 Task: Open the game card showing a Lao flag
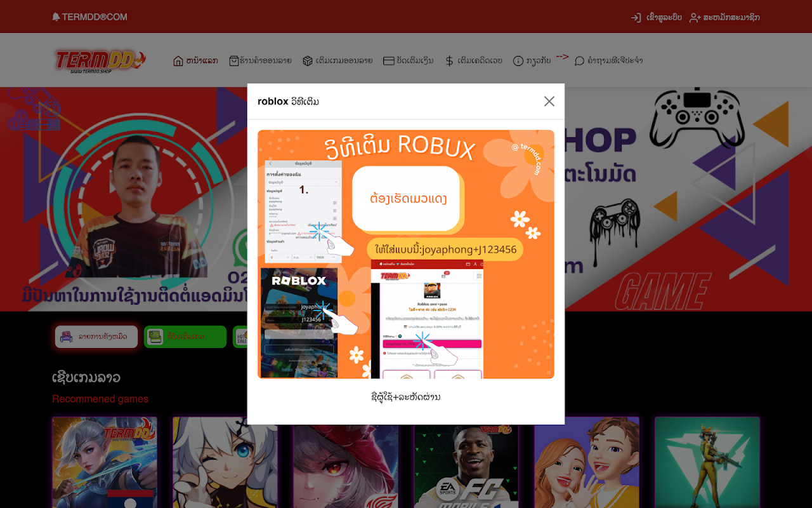(105, 462)
